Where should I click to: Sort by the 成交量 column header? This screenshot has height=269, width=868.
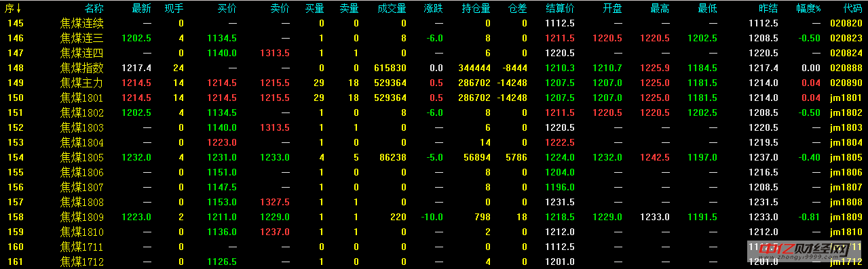point(393,8)
